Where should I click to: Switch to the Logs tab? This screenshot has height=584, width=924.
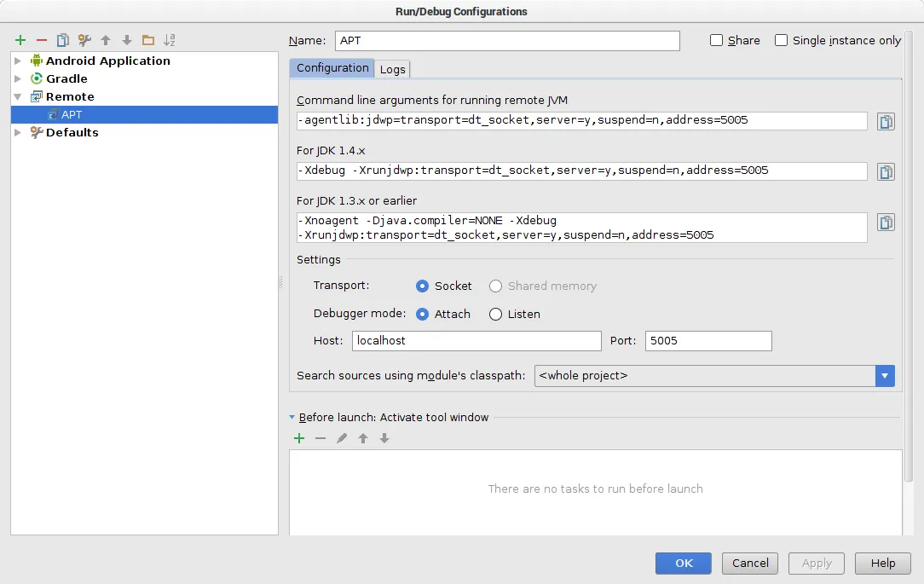click(x=392, y=69)
